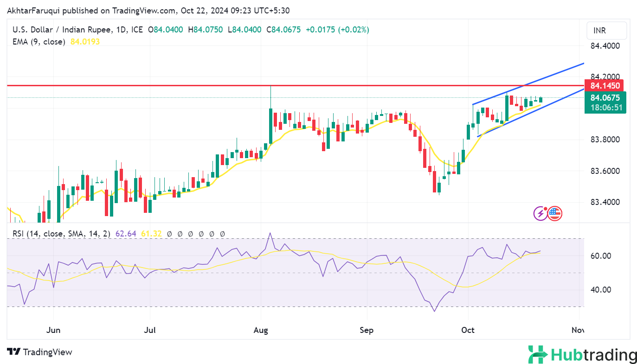Click the green Hubtrading logo icon
This screenshot has height=364, width=637.
pos(538,355)
